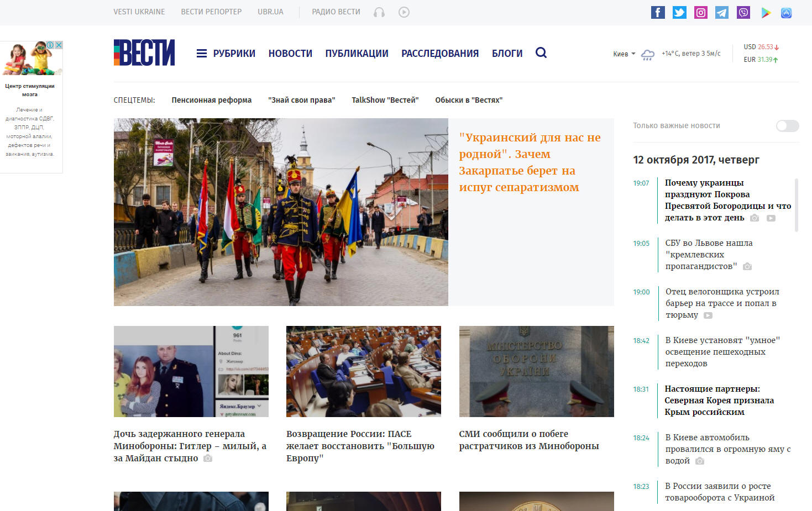Open VESTI UKRAINE link
Image resolution: width=812 pixels, height=511 pixels.
point(139,12)
